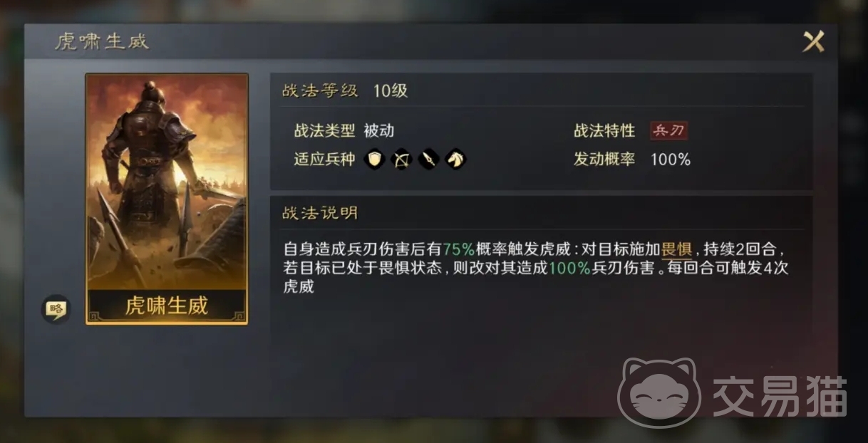Click the 兵刃 trait tag
The image size is (868, 443).
668,131
